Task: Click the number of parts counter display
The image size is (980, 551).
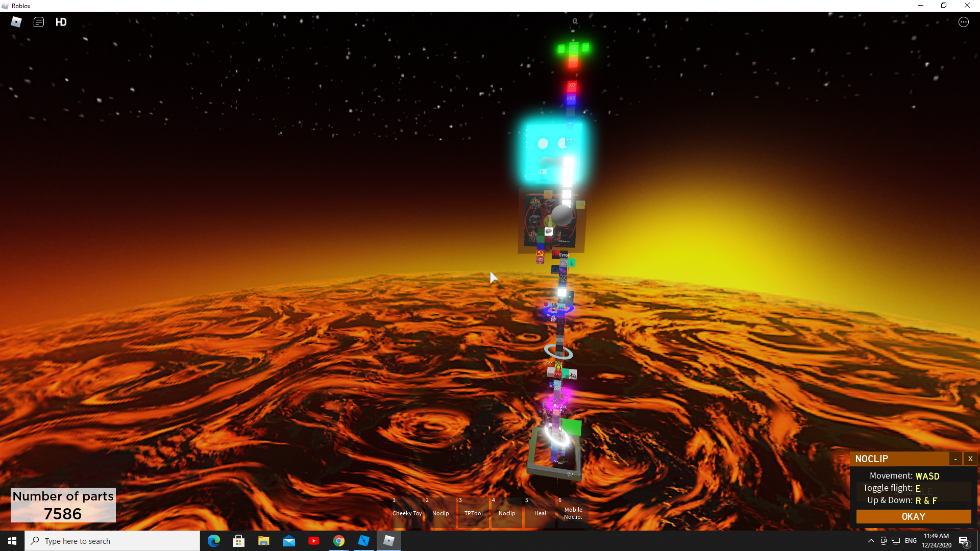Action: pos(62,505)
